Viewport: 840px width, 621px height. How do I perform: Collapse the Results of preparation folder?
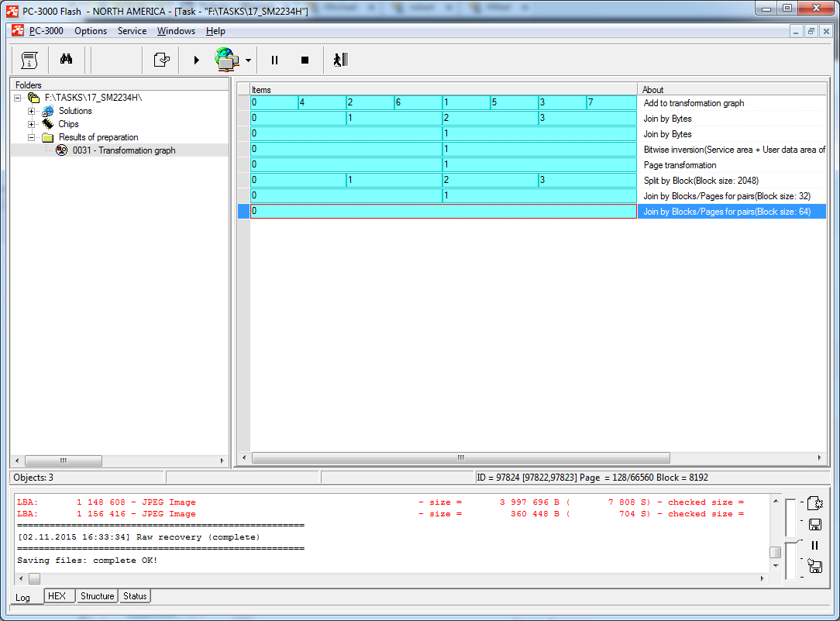(x=32, y=138)
